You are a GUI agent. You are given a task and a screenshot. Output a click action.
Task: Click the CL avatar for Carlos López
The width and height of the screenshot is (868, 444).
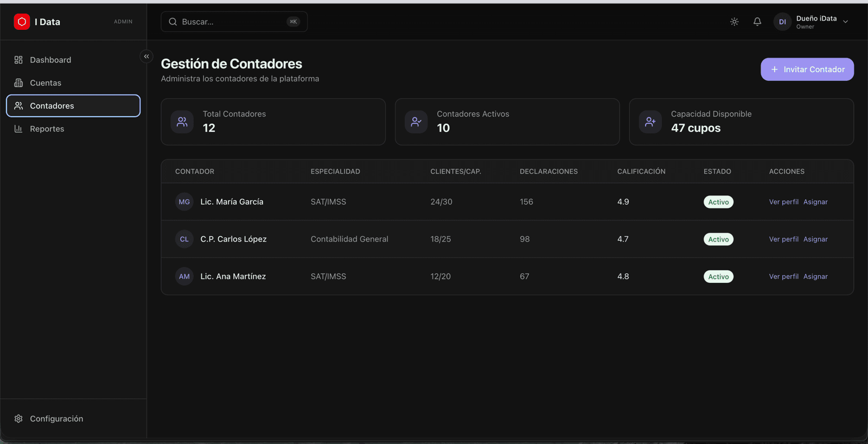point(184,239)
